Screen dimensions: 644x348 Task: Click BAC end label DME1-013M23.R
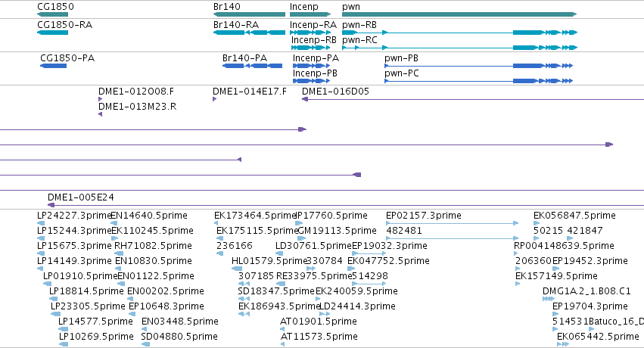point(137,106)
